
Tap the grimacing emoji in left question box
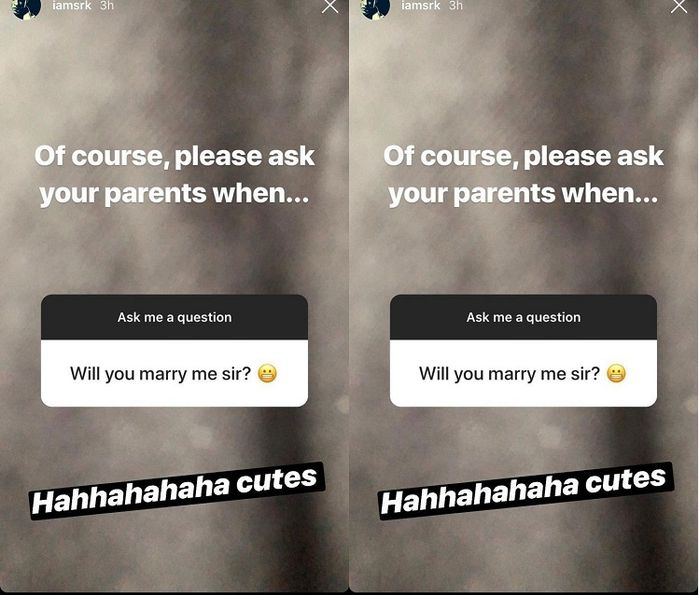pos(267,374)
